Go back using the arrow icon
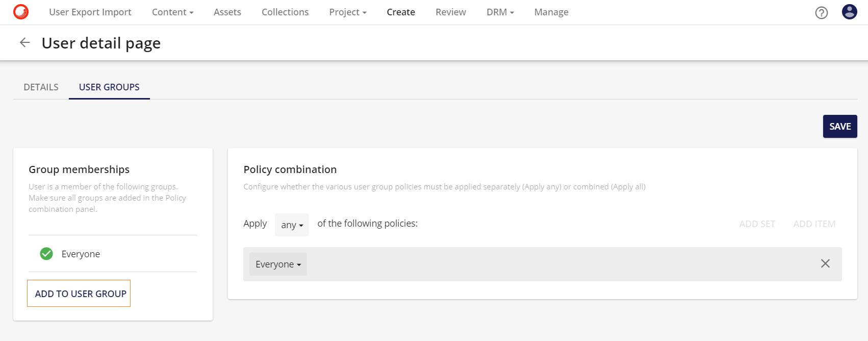The height and width of the screenshot is (341, 868). click(x=24, y=43)
